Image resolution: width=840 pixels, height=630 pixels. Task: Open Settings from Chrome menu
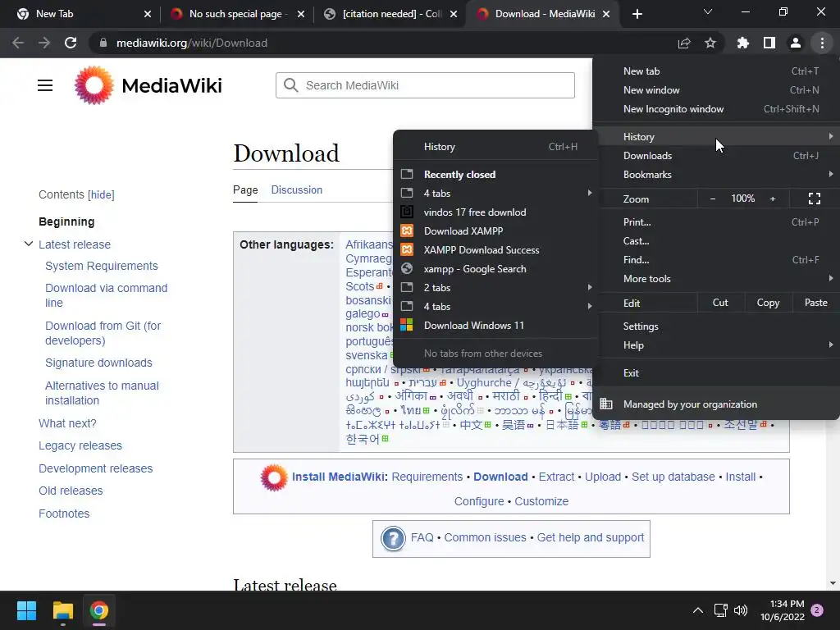click(x=716, y=326)
